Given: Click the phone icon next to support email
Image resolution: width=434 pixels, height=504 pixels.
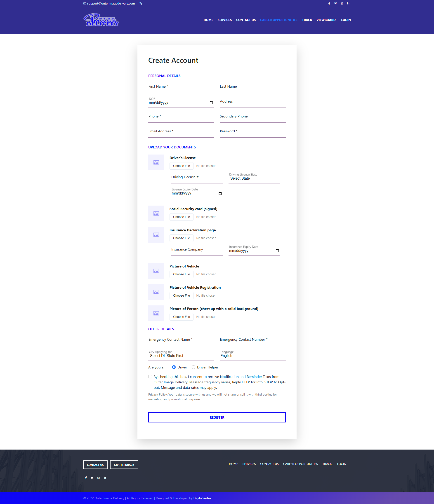Looking at the screenshot, I should 141,3.
